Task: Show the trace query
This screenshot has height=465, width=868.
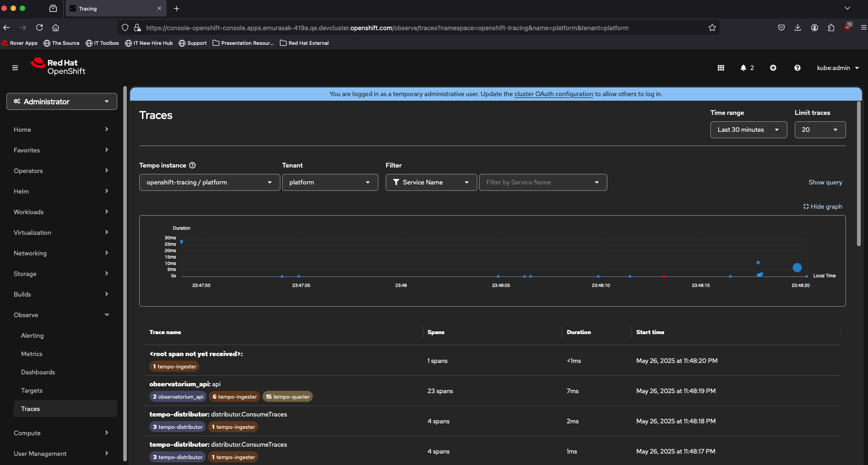Action: 825,182
